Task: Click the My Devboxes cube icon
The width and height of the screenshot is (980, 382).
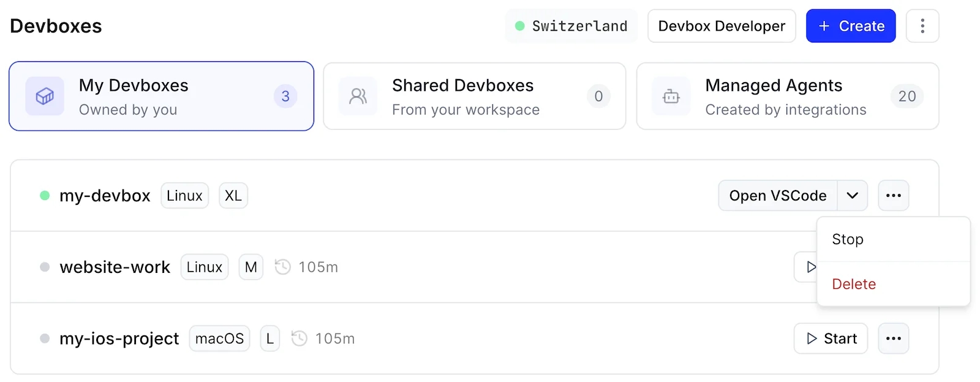Action: [45, 96]
